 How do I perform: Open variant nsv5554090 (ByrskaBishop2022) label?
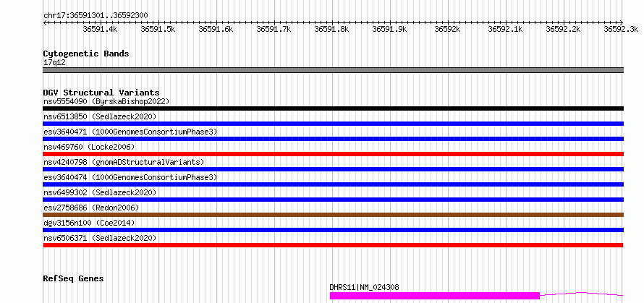tap(106, 101)
